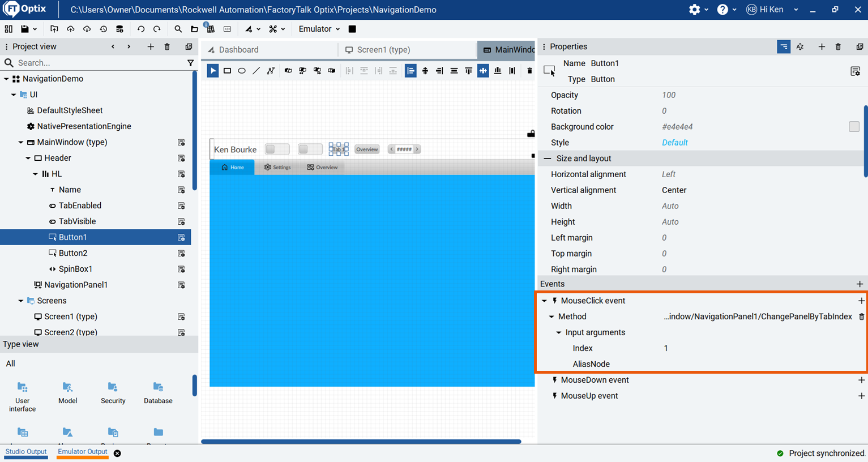Select the ellipse drawing tool
Screen dimensions: 868x462
(x=242, y=71)
